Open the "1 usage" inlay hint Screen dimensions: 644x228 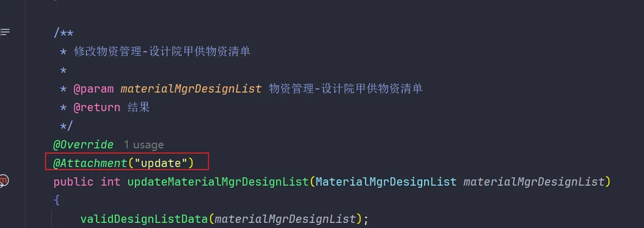point(144,145)
